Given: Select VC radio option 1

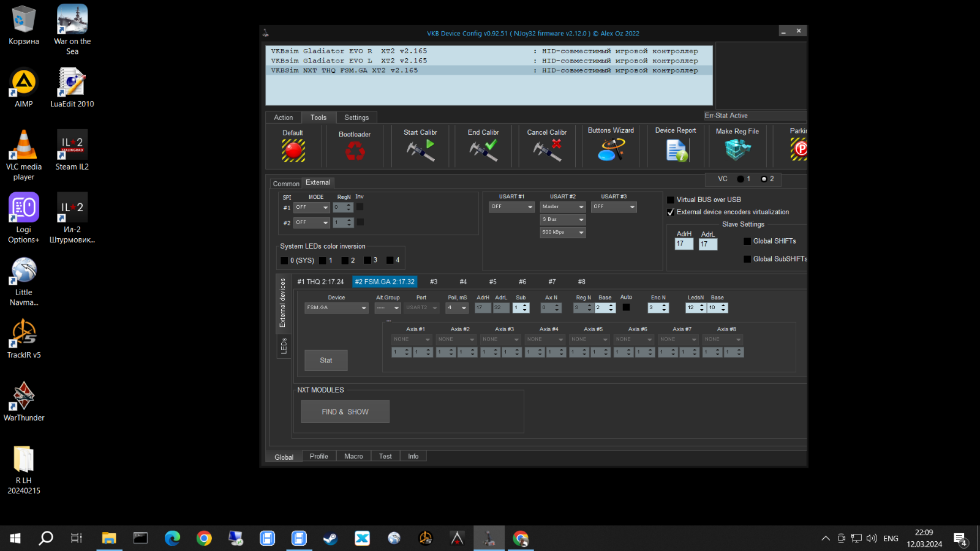Looking at the screenshot, I should pos(741,179).
